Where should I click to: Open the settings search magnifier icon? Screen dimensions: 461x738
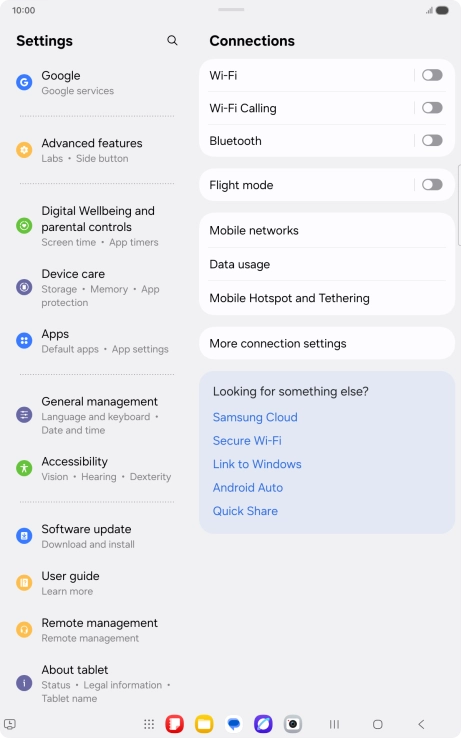pyautogui.click(x=172, y=40)
